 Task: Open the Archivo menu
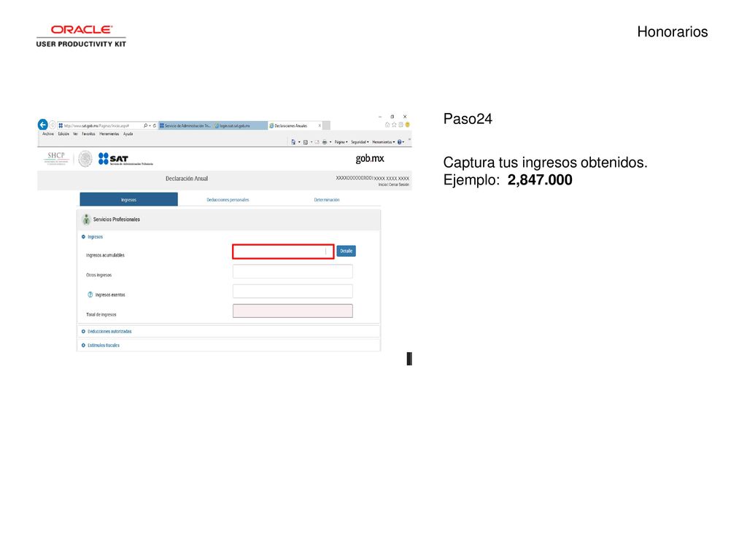48,134
